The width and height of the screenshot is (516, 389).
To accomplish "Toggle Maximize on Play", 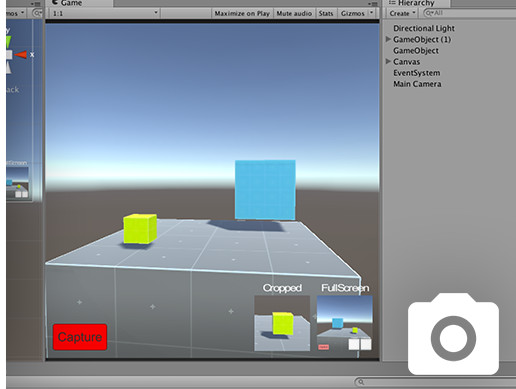I will coord(242,13).
